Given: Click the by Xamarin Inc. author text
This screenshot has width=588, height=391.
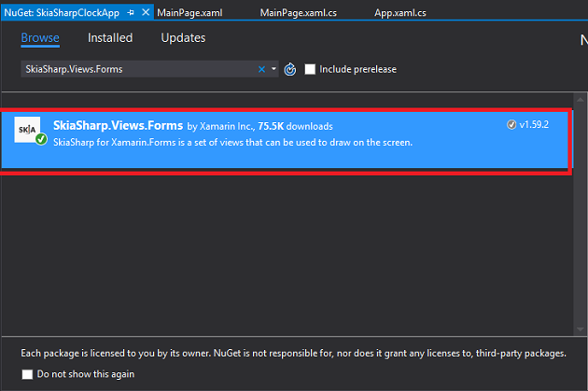Looking at the screenshot, I should 221,126.
